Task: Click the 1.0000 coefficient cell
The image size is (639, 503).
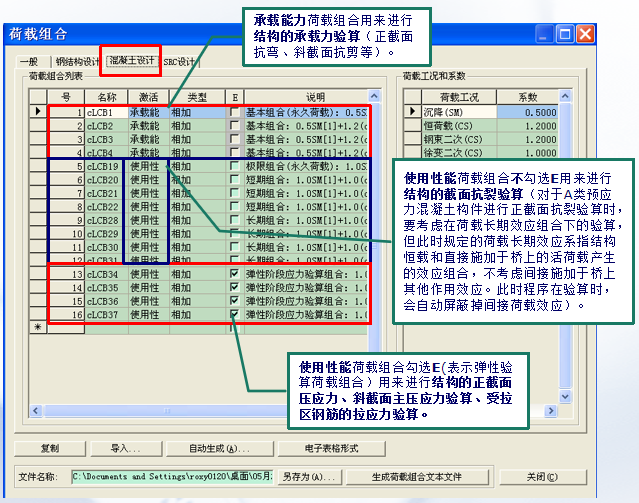Action: point(528,152)
